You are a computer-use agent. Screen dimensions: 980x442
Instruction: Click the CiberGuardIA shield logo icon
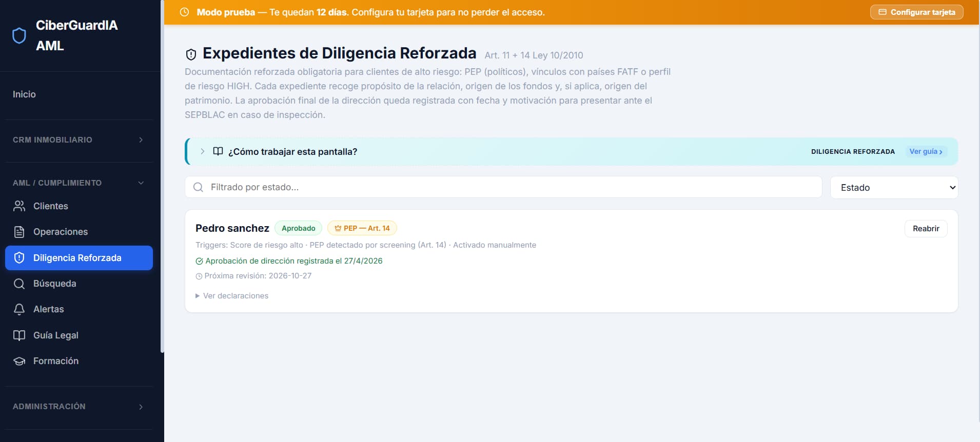(x=19, y=35)
